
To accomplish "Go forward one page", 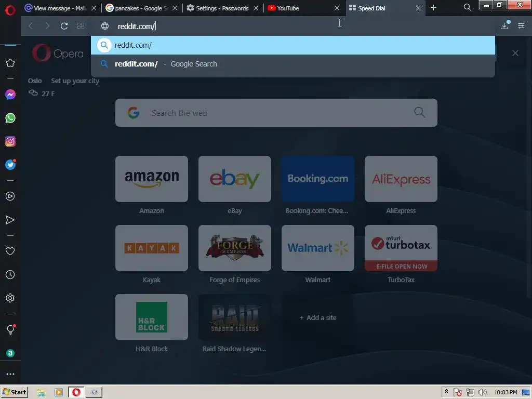I will click(47, 26).
